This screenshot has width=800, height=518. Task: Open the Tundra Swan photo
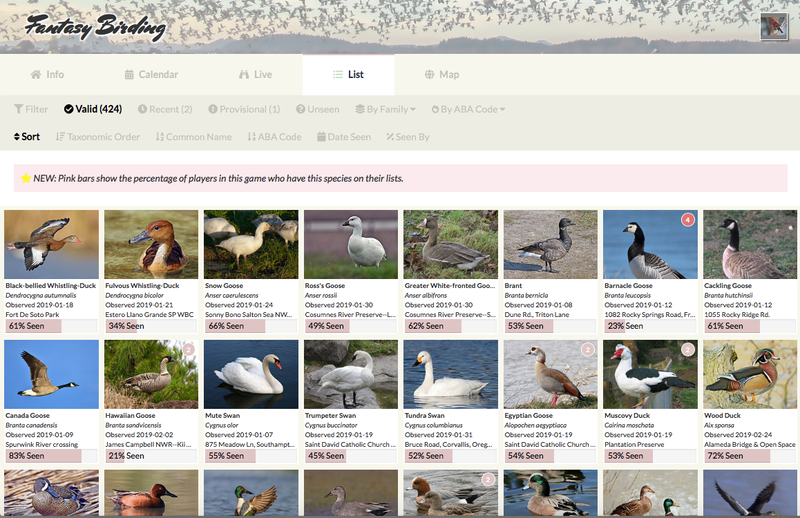coord(451,375)
